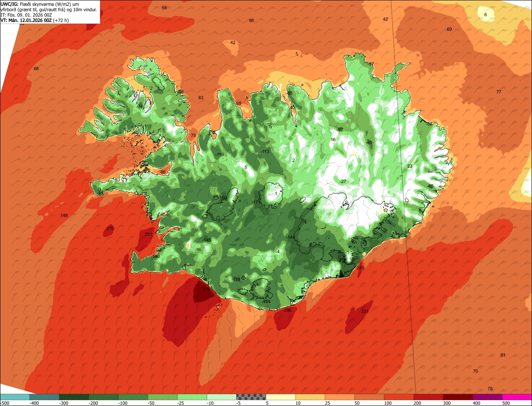Viewport: 532px width, 406px height.
Task: Select the darkest green legend swatch above -300
Action: (74, 396)
